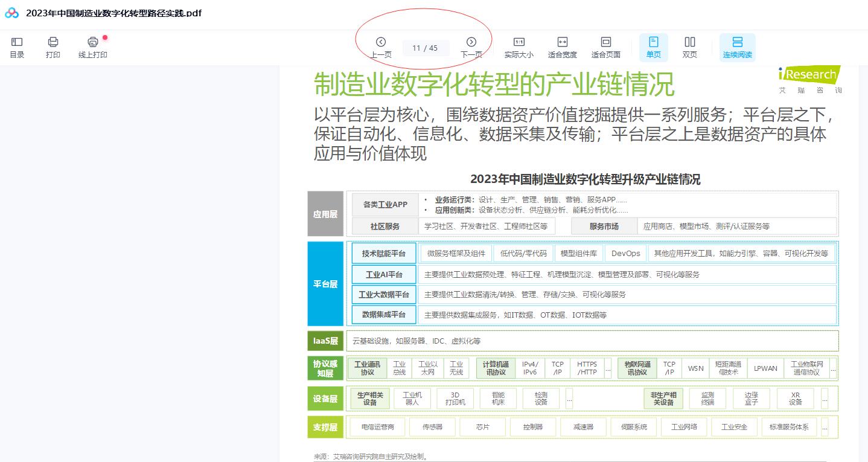
Task: Click the PDF file name title
Action: [113, 13]
